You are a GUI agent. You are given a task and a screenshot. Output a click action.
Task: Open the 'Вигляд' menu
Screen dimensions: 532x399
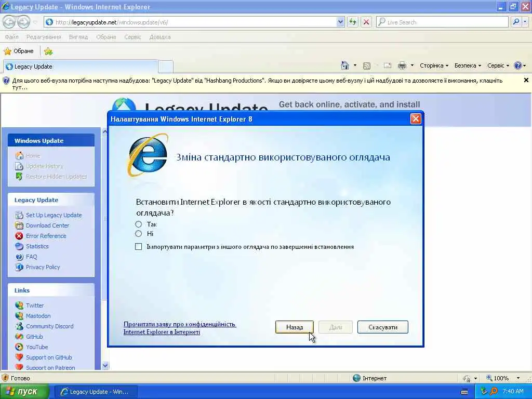click(78, 37)
